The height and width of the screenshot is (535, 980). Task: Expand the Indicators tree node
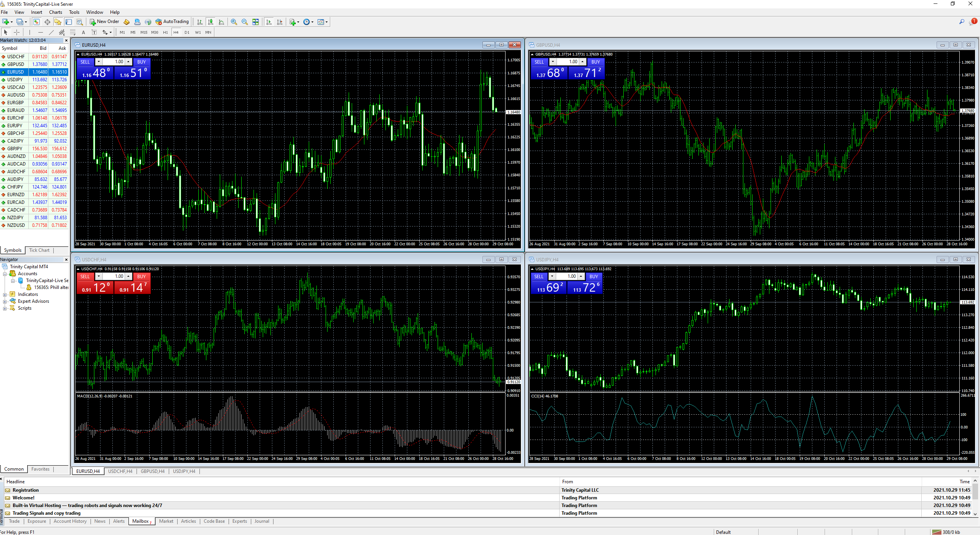5,295
